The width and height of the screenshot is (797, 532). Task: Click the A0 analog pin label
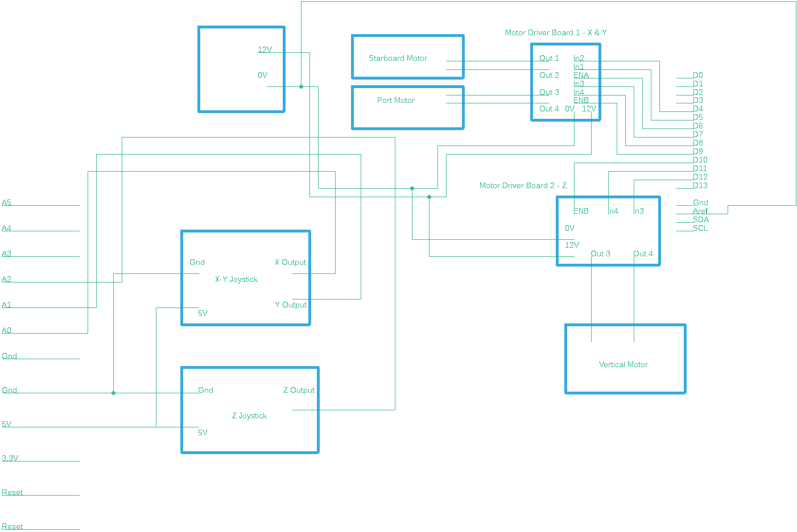tap(6, 330)
